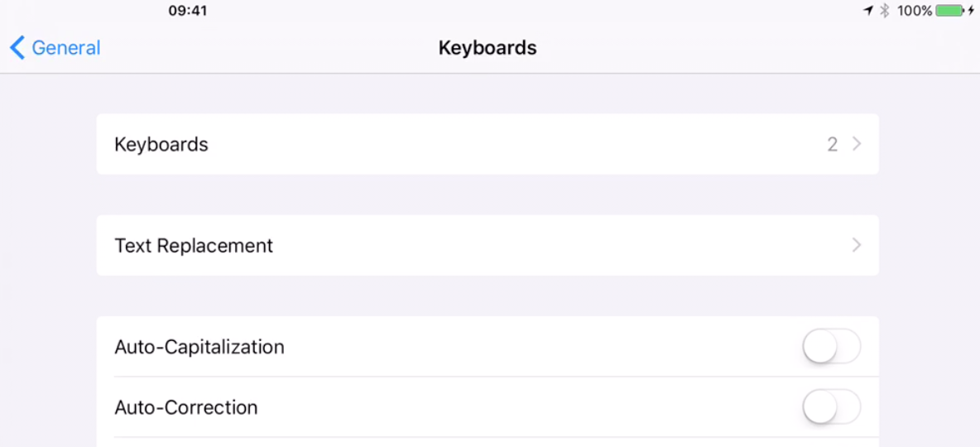
Task: Click the green battery icon
Action: tap(950, 11)
